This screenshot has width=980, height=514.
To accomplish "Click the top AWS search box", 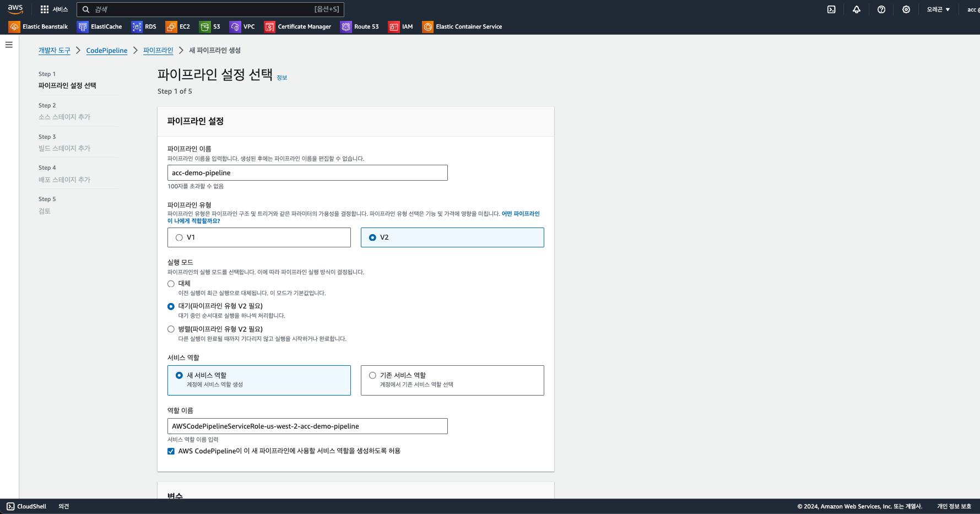I will tap(210, 9).
